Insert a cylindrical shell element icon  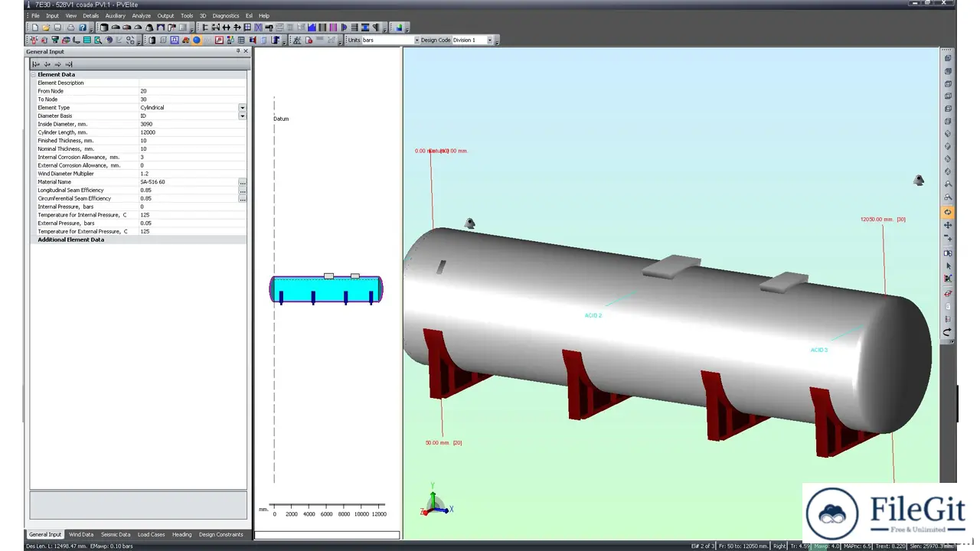coord(104,28)
